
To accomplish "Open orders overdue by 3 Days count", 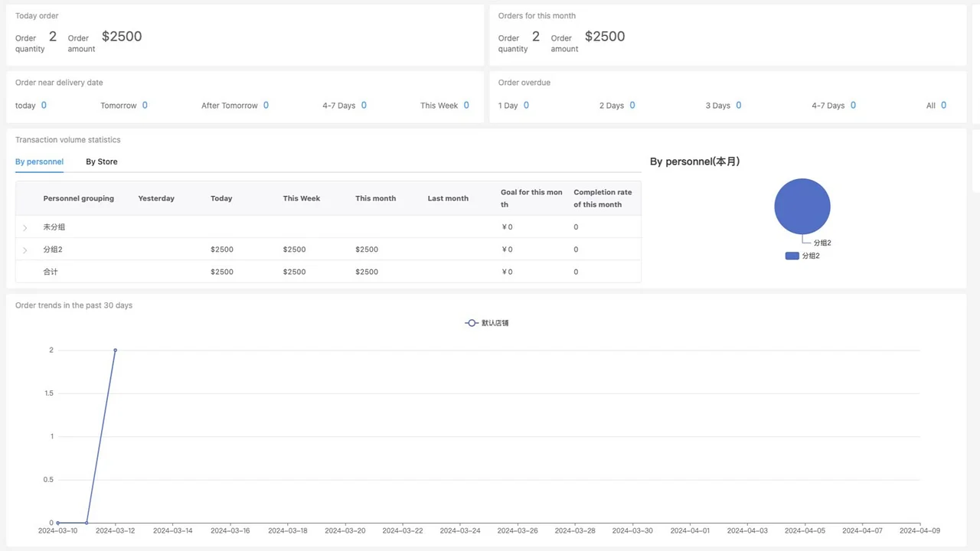I will (x=739, y=106).
